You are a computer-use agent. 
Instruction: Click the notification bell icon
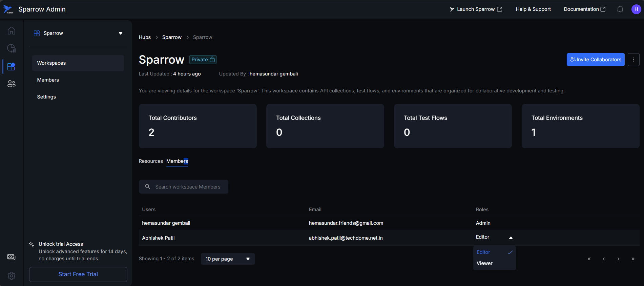tap(620, 9)
